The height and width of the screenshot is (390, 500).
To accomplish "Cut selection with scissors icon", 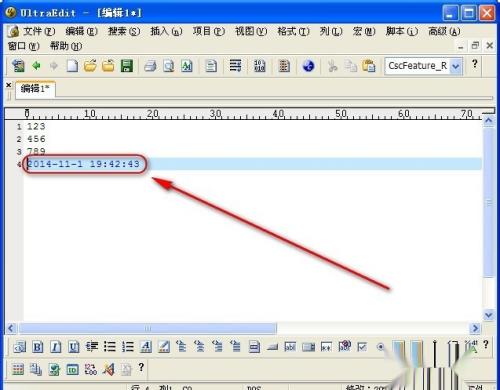I will [332, 66].
